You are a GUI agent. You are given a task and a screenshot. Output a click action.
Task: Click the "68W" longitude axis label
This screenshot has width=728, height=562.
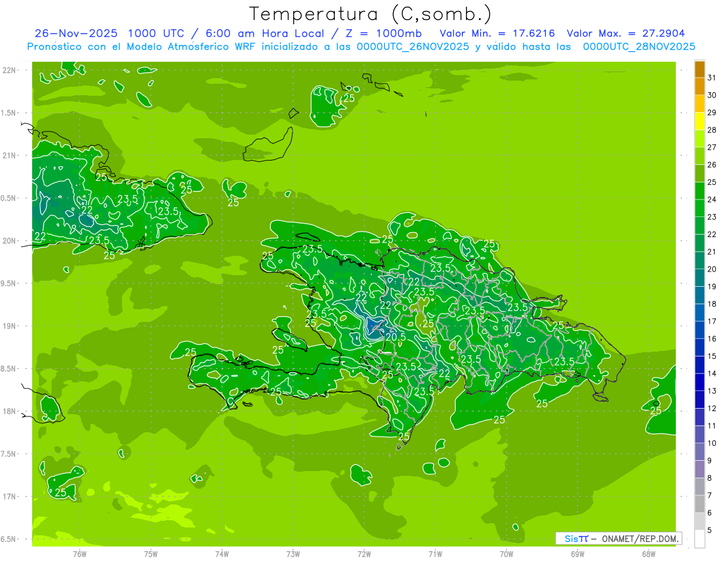pos(649,554)
